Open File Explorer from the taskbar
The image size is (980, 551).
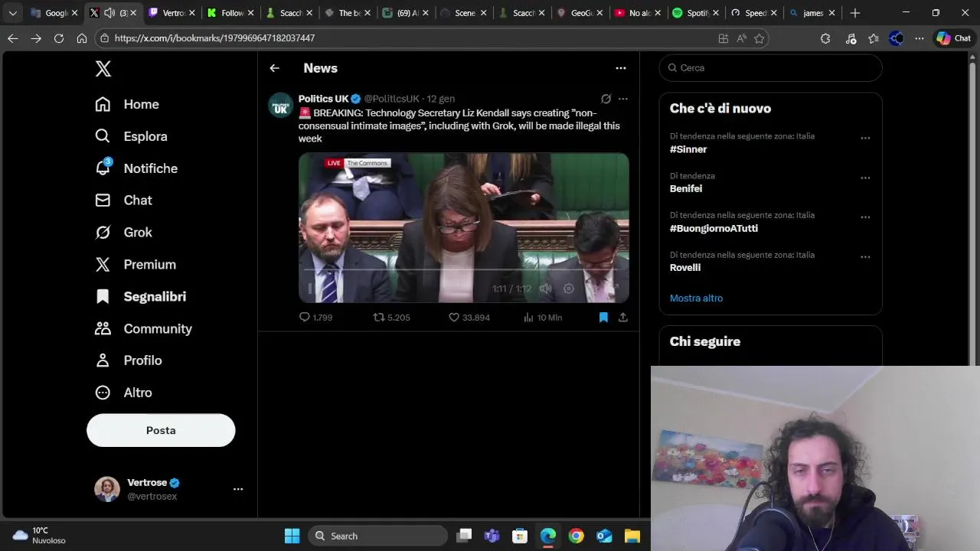coord(632,536)
